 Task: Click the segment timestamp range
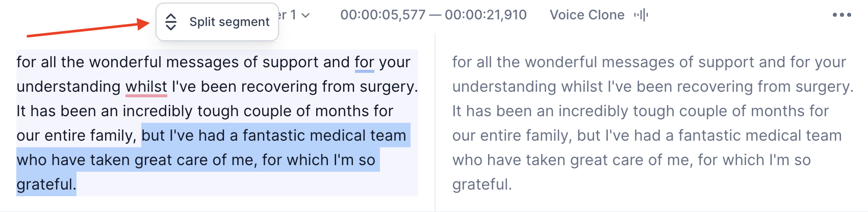433,15
